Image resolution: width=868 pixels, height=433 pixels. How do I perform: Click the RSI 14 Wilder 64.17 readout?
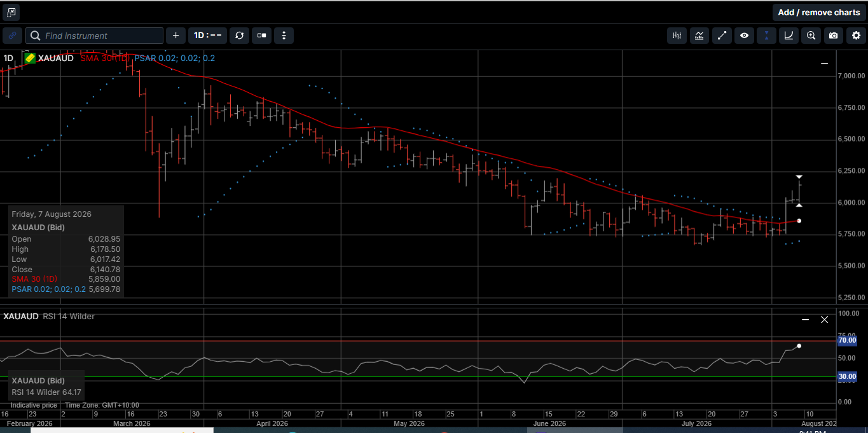tap(46, 392)
